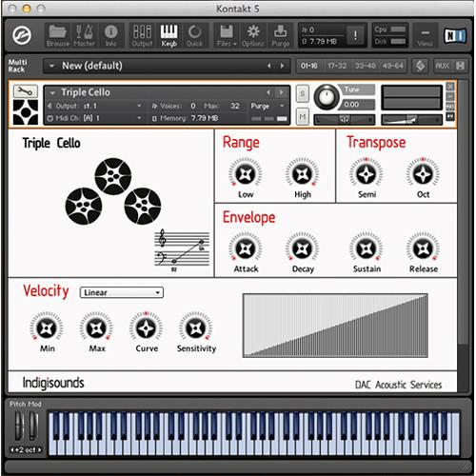Click the Mod wheel

pos(33,426)
